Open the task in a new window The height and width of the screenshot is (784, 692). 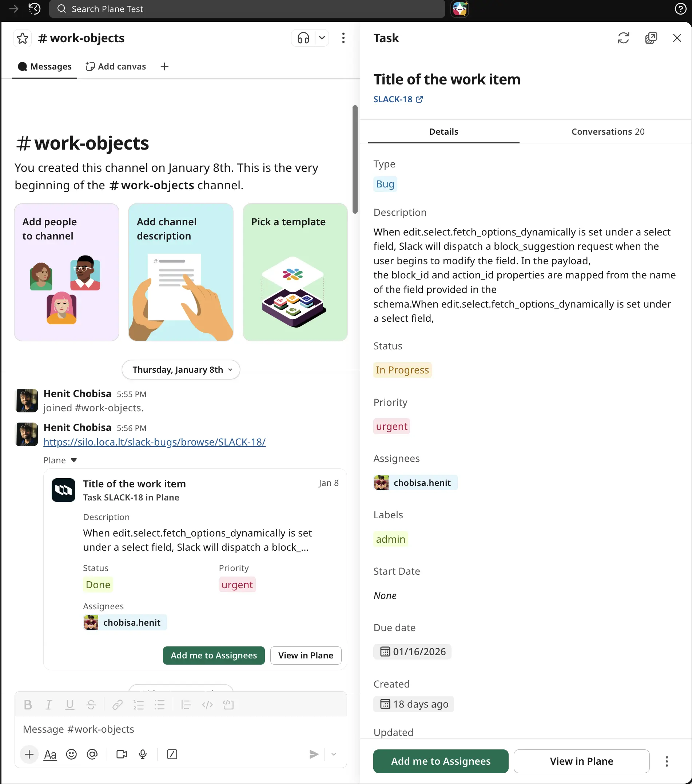651,38
